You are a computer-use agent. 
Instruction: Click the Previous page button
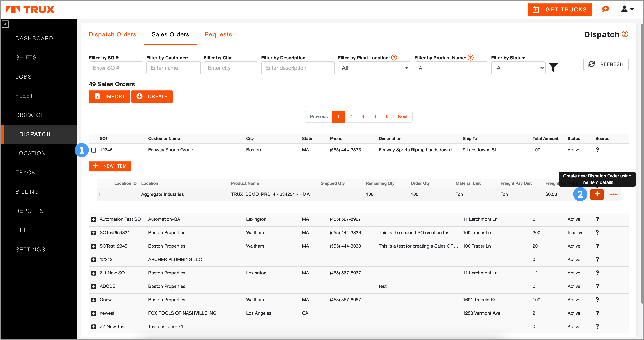pyautogui.click(x=319, y=116)
